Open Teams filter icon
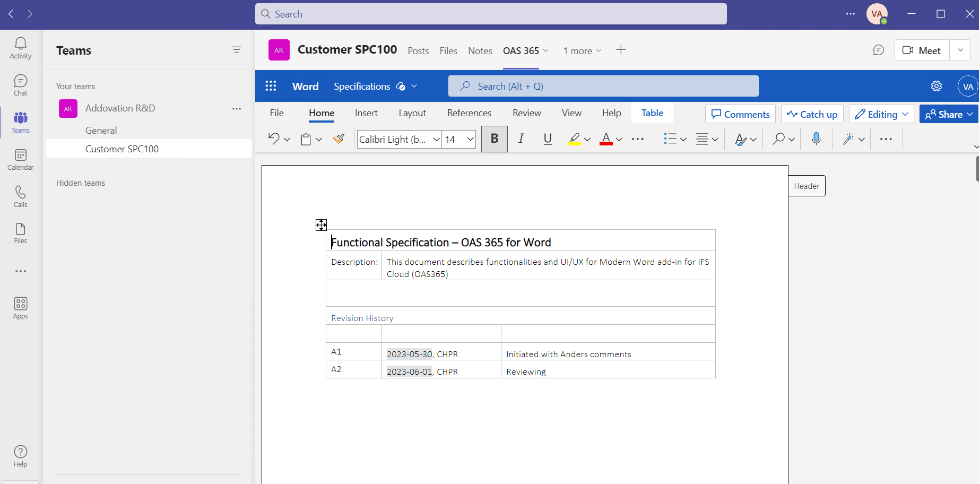980x484 pixels. 237,50
